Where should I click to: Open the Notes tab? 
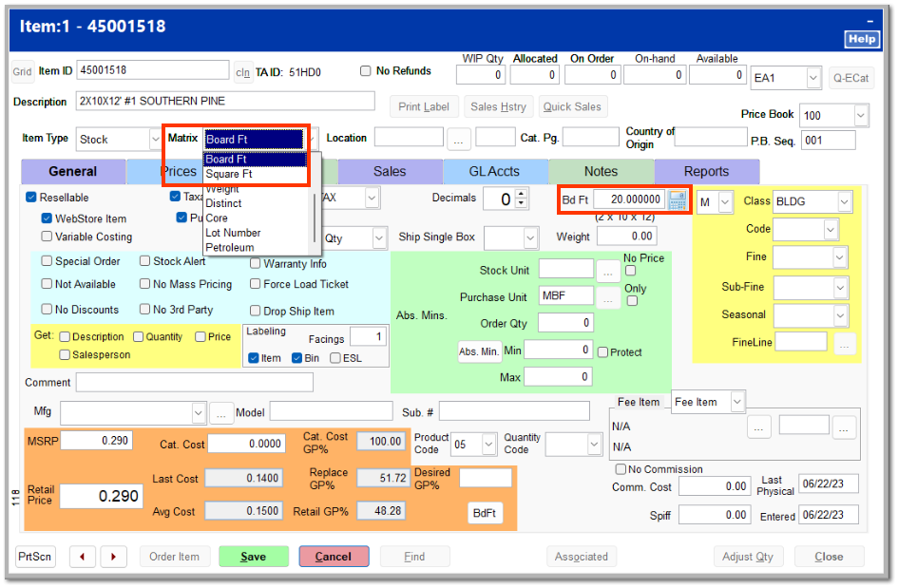tap(601, 171)
